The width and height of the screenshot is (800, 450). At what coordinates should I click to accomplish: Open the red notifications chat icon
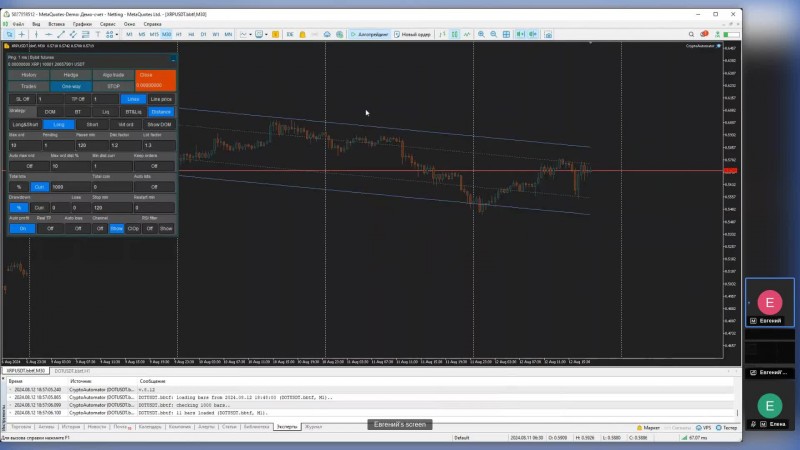[x=704, y=34]
